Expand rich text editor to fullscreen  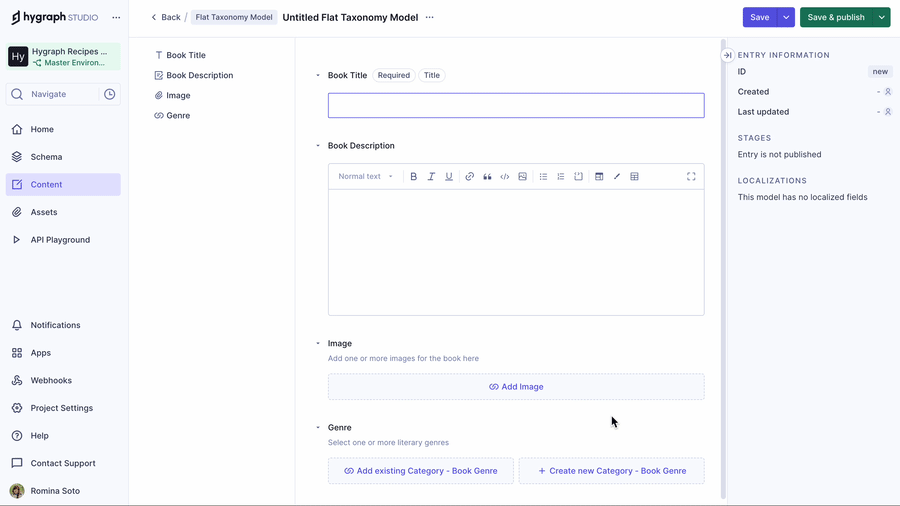[x=691, y=177]
